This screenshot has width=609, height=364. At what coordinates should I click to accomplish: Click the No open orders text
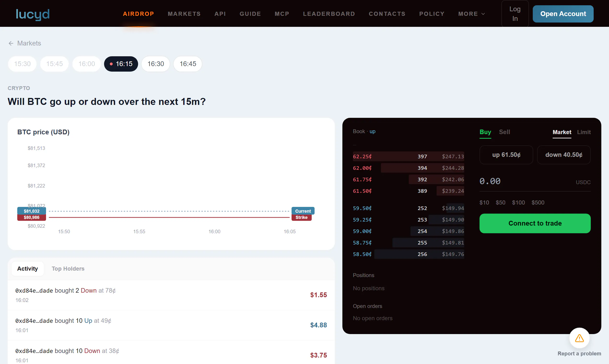[x=372, y=318]
